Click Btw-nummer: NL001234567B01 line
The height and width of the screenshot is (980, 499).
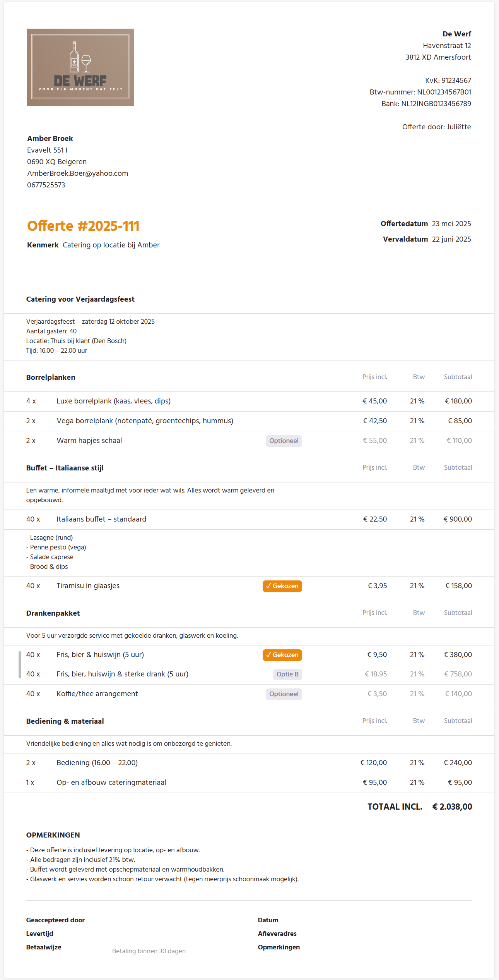coord(420,92)
